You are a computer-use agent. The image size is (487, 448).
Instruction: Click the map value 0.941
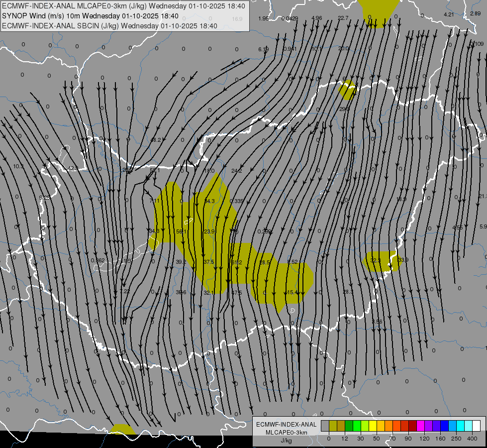(290, 49)
